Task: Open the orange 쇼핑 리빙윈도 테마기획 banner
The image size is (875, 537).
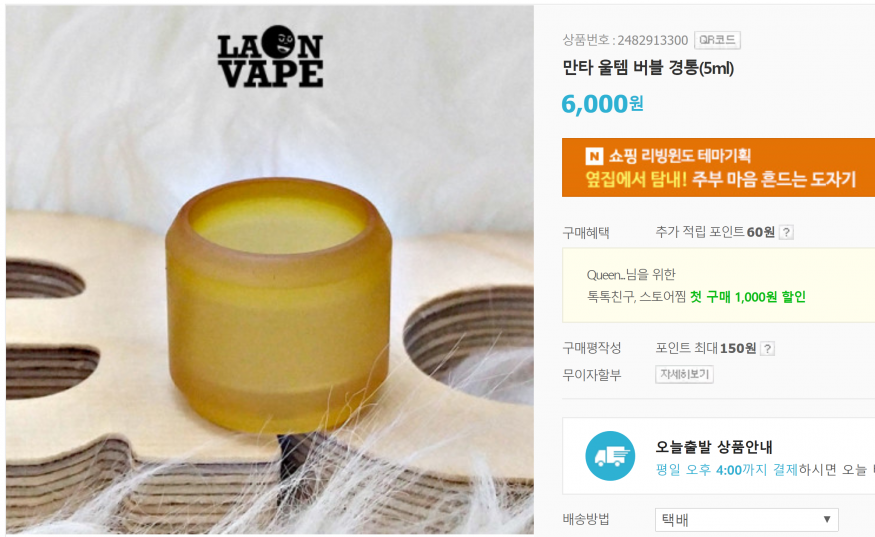Action: coord(718,167)
